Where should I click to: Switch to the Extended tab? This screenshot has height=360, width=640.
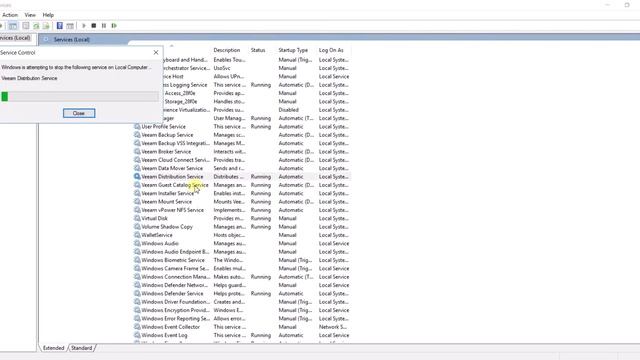(53, 348)
